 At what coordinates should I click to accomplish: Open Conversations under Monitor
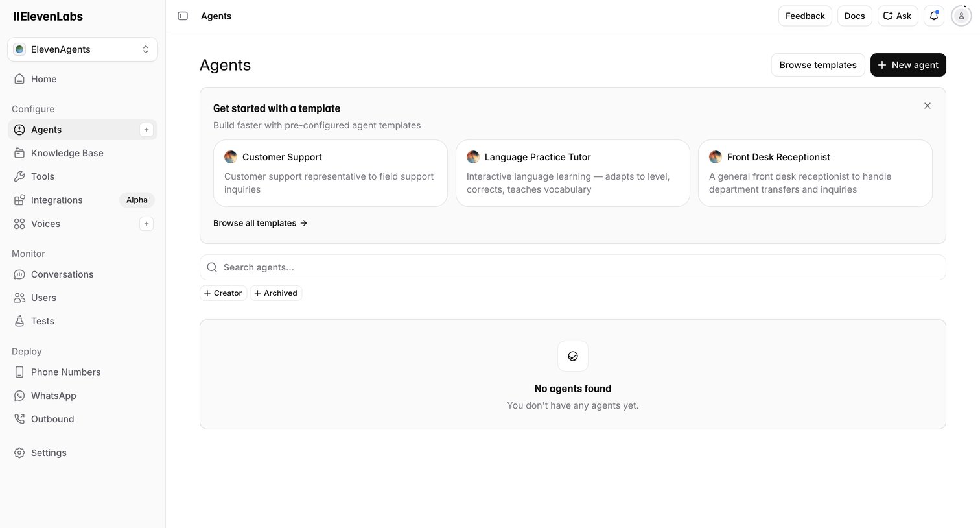tap(82, 274)
